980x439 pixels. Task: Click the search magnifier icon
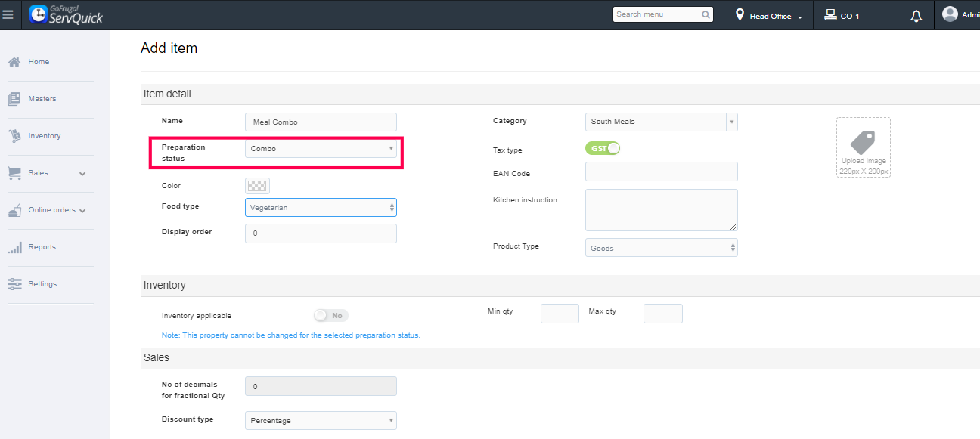[x=706, y=14]
